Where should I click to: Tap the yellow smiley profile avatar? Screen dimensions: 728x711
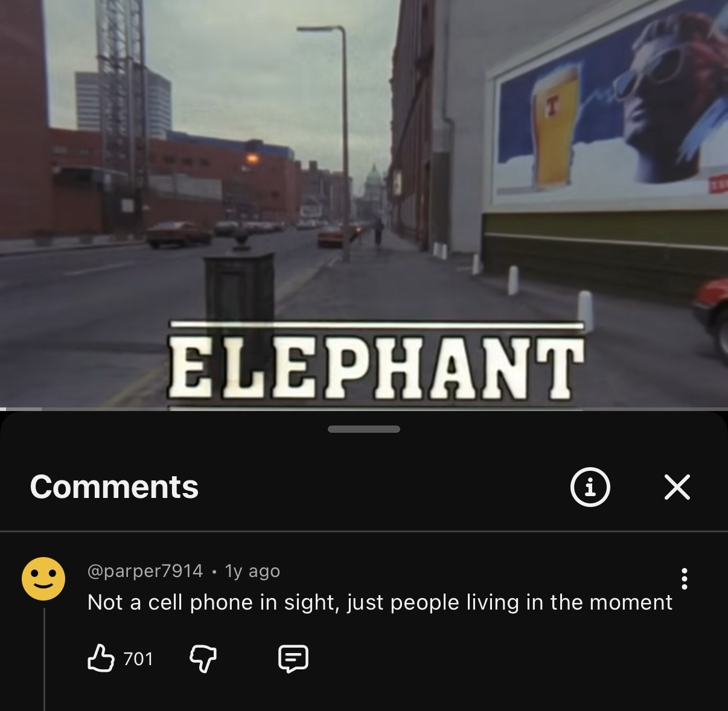43,578
